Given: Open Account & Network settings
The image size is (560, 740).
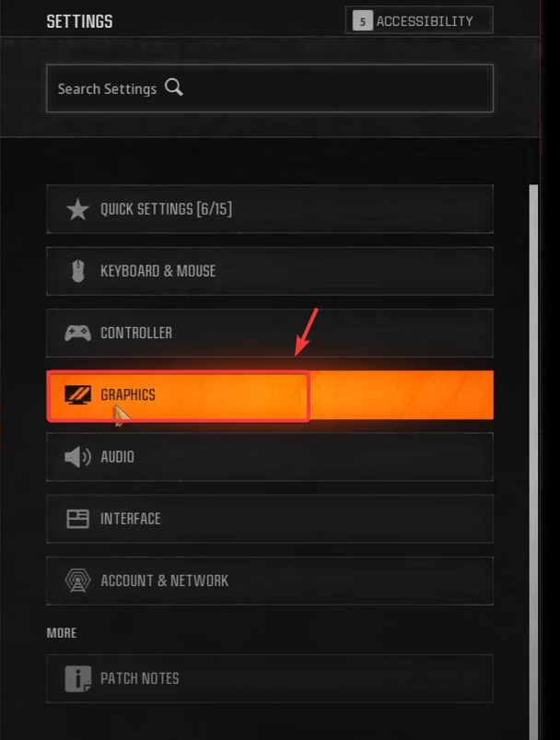Looking at the screenshot, I should pyautogui.click(x=270, y=581).
